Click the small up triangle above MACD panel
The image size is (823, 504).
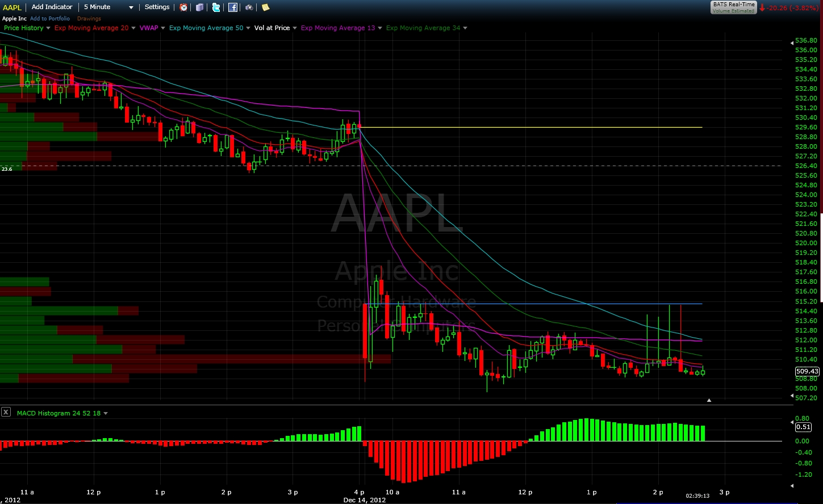point(709,400)
